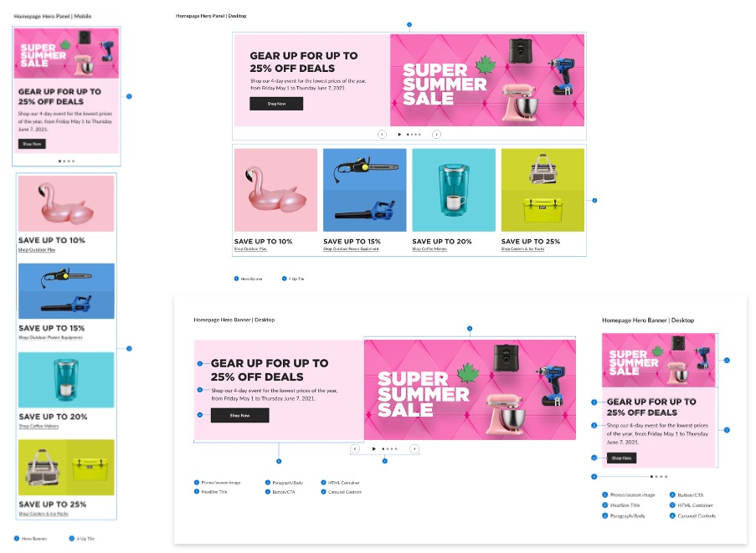The height and width of the screenshot is (553, 756).
Task: Click Shop Now button in top desktop hero
Action: [276, 104]
